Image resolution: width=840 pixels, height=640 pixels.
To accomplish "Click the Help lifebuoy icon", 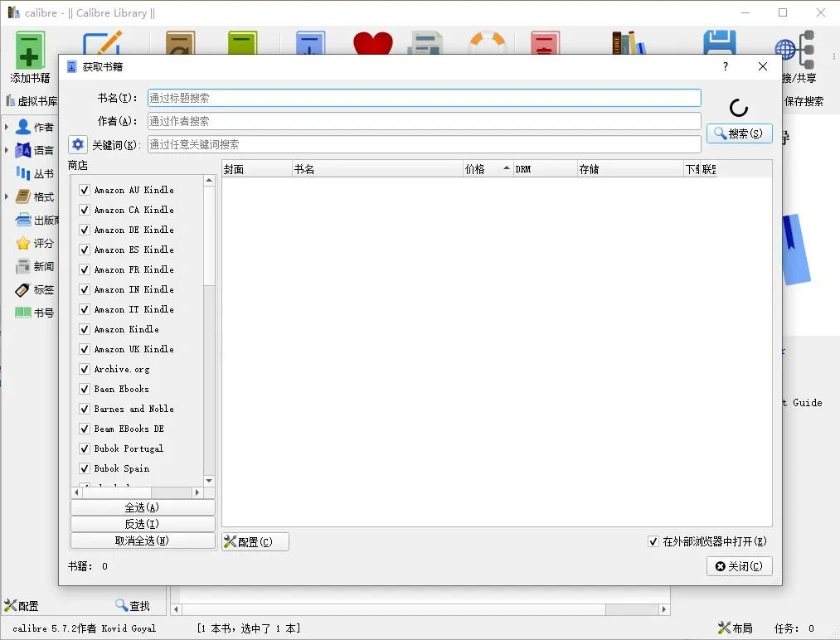I will coord(487,43).
